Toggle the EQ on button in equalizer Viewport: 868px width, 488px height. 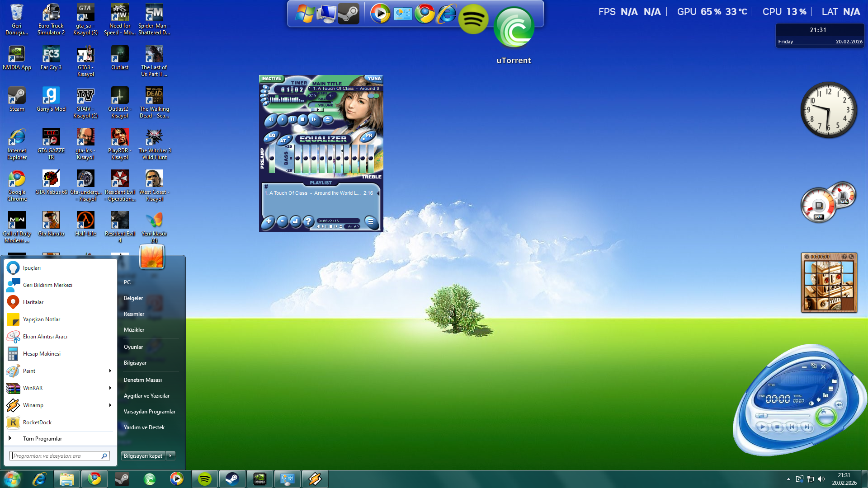[271, 136]
